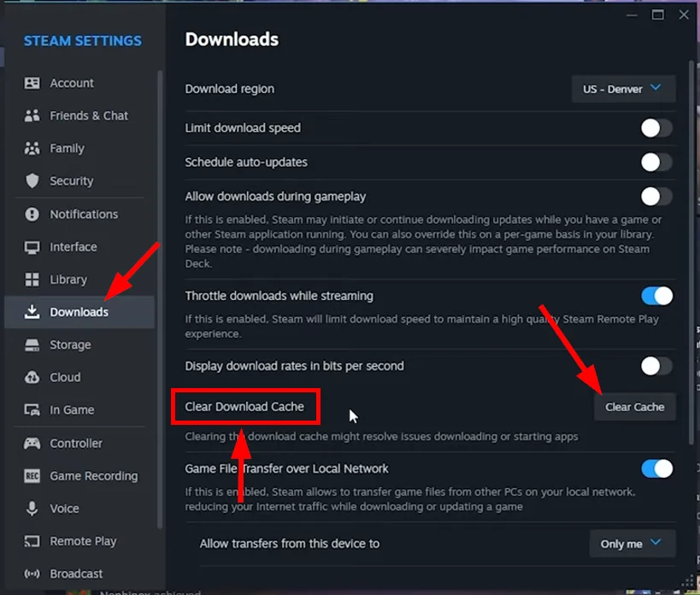700x595 pixels.
Task: Select Broadcast in the sidebar
Action: pyautogui.click(x=79, y=574)
